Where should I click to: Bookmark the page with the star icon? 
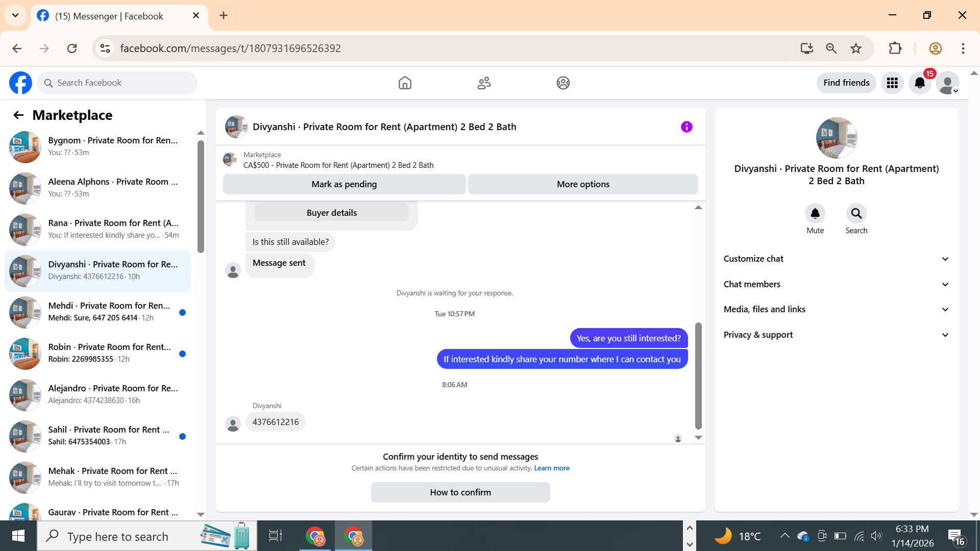(x=856, y=48)
